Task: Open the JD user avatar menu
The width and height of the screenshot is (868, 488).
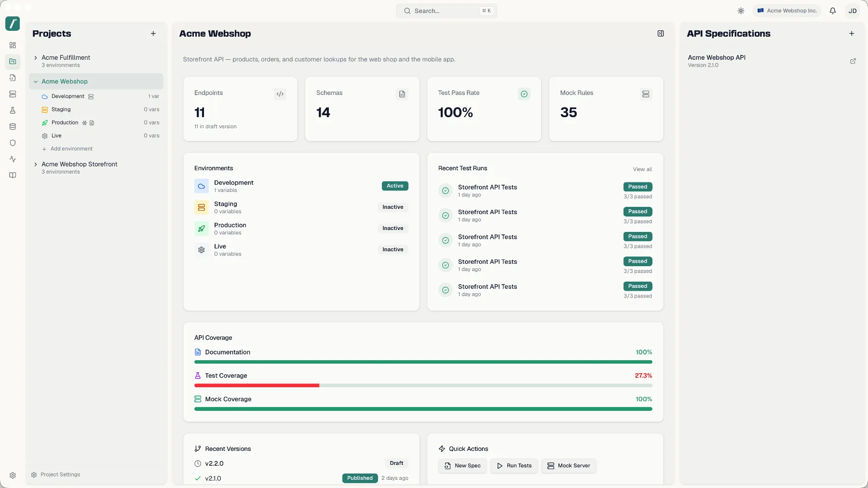Action: pyautogui.click(x=853, y=11)
